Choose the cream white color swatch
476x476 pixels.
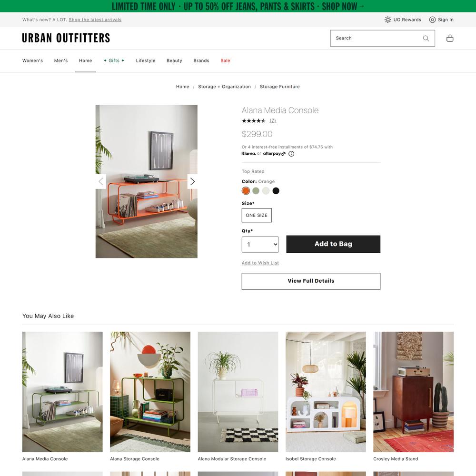tap(266, 191)
